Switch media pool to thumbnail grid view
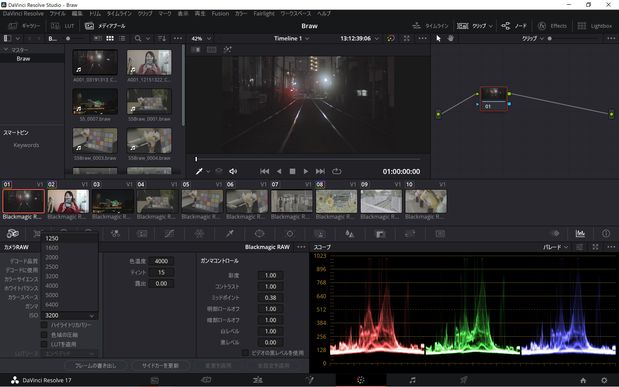619x387 pixels. [x=110, y=38]
